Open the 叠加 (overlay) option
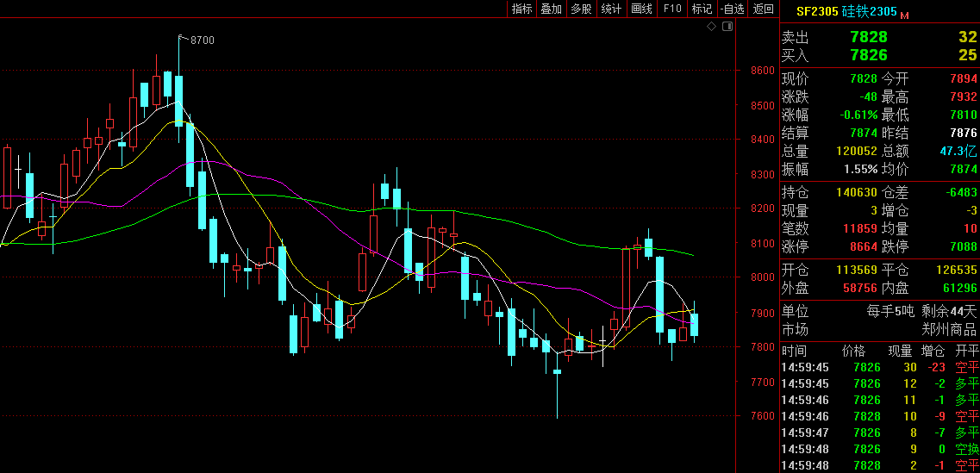This screenshot has height=473, width=980. coord(552,9)
